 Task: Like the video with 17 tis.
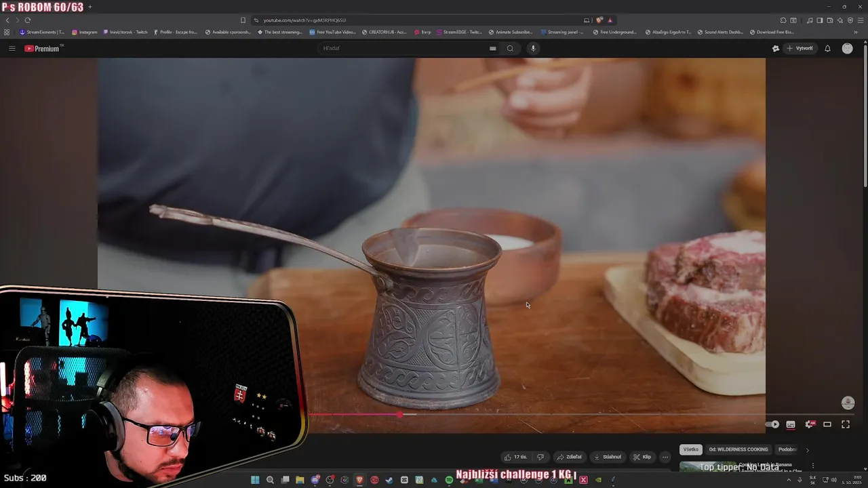pos(515,457)
